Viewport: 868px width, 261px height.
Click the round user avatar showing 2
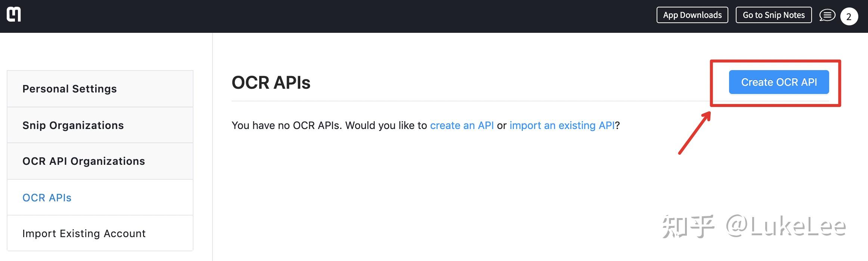[849, 17]
